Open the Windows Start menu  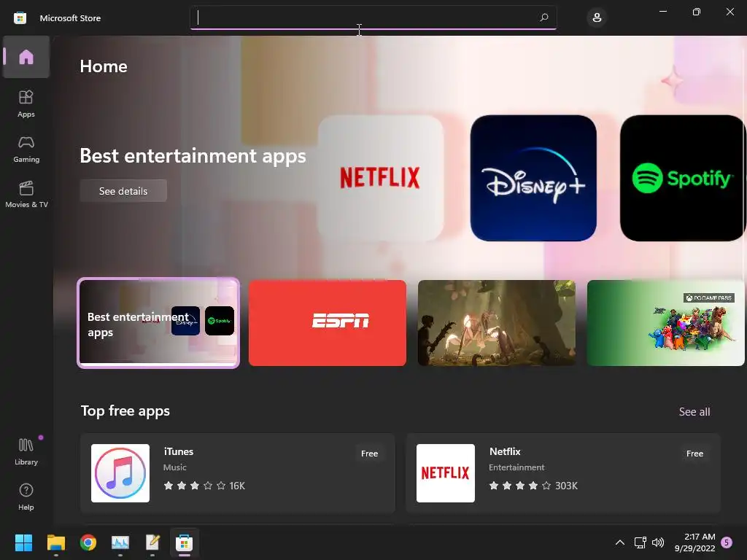tap(23, 542)
